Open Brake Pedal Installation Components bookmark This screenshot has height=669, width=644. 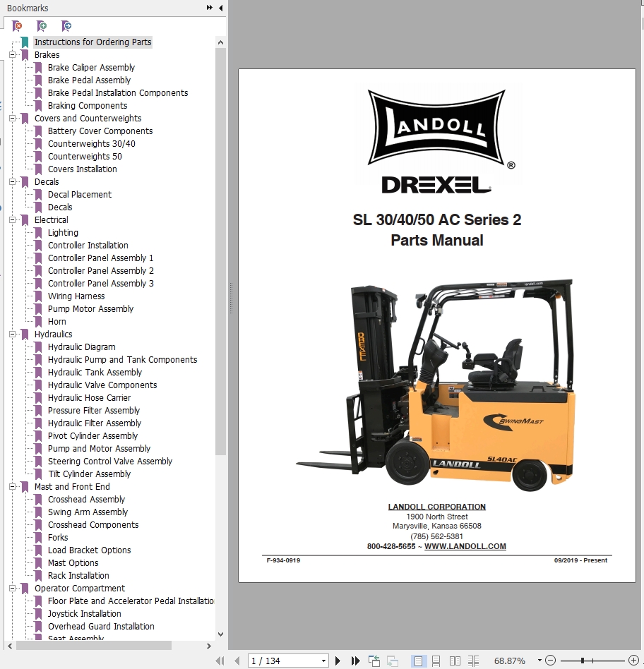pyautogui.click(x=118, y=92)
